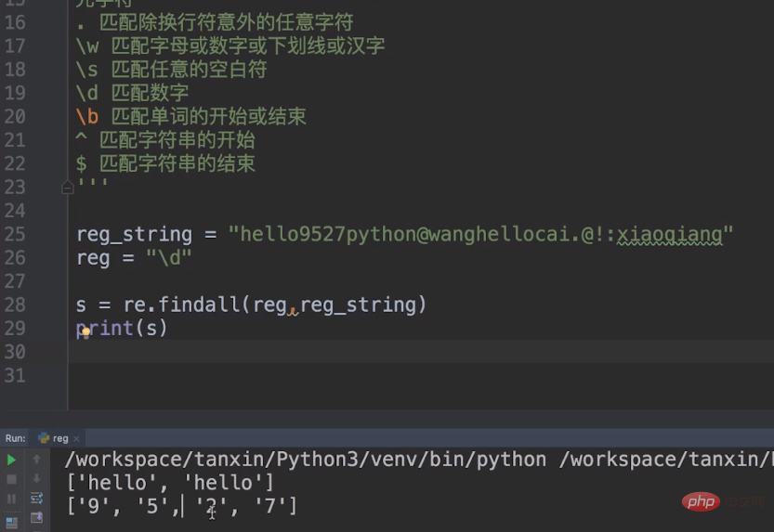
Task: Click the xiaoqiang underlined word in code
Action: coord(670,234)
